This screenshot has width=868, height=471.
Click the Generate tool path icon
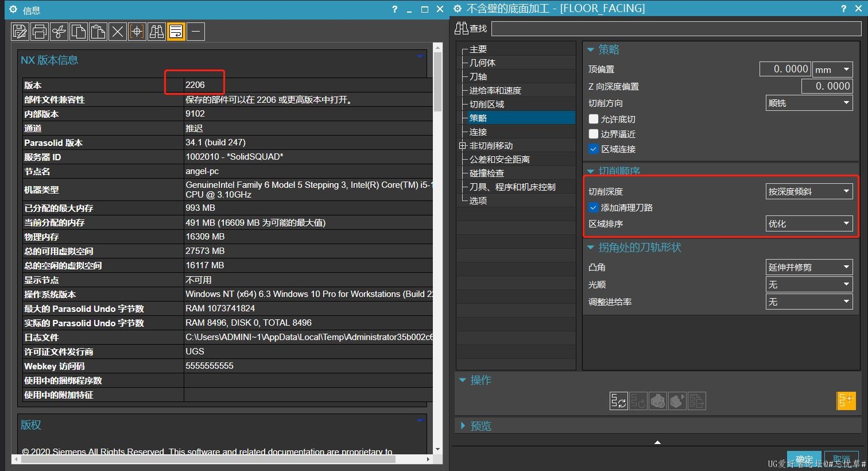(x=619, y=401)
